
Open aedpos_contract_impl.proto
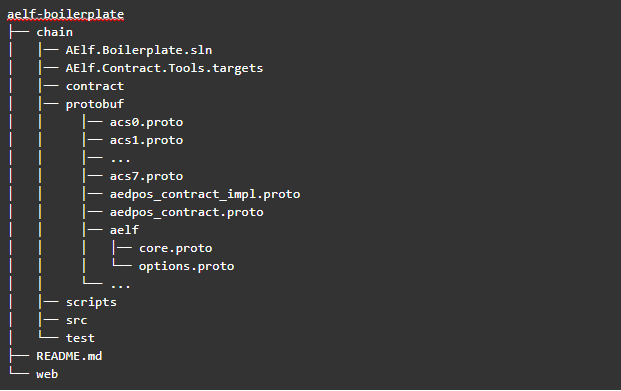pyautogui.click(x=205, y=194)
